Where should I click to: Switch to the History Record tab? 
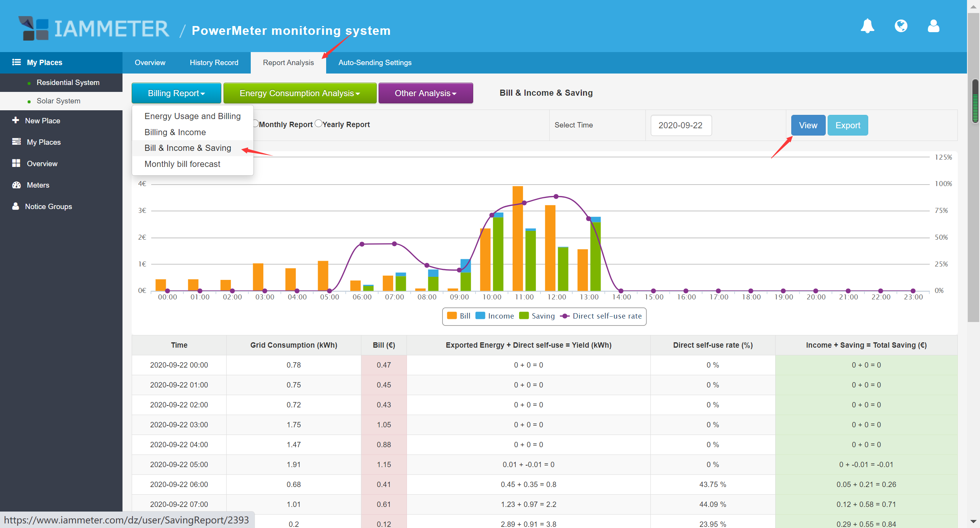click(214, 62)
